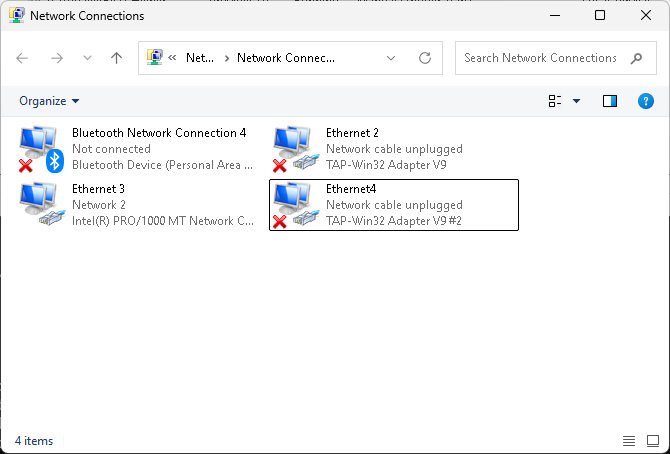This screenshot has height=454, width=670.
Task: Expand the recent locations dropdown
Action: (x=88, y=58)
